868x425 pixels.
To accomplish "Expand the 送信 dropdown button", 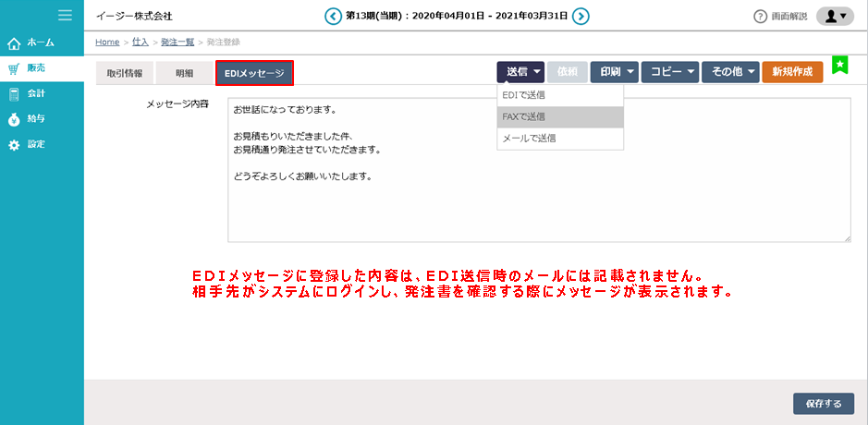I will click(520, 72).
